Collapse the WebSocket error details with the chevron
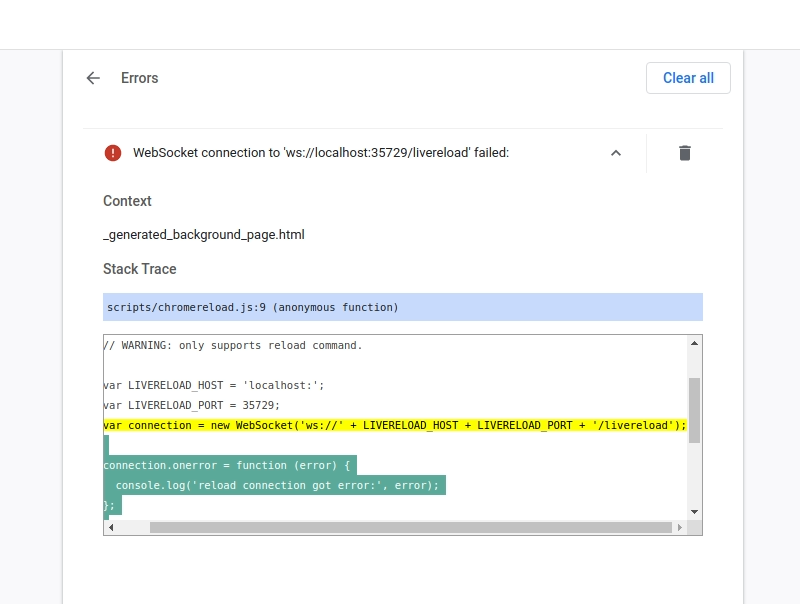 point(616,153)
